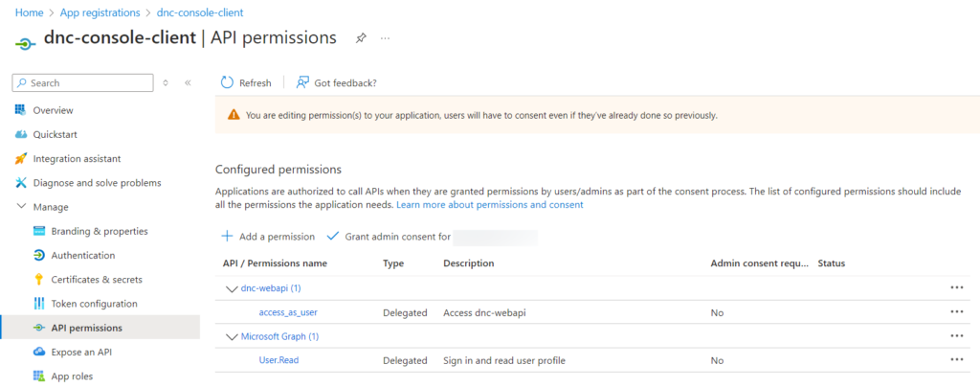
Task: Click the app registration logo icon by title
Action: click(24, 44)
